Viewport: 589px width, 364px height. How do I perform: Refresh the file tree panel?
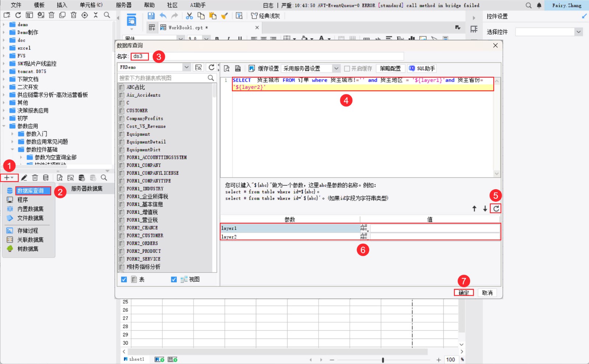pos(18,15)
